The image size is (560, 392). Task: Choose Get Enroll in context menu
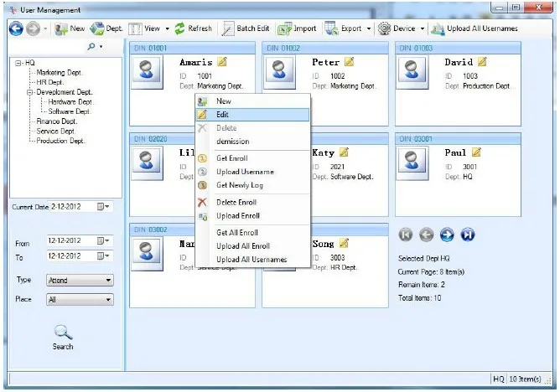(252, 158)
